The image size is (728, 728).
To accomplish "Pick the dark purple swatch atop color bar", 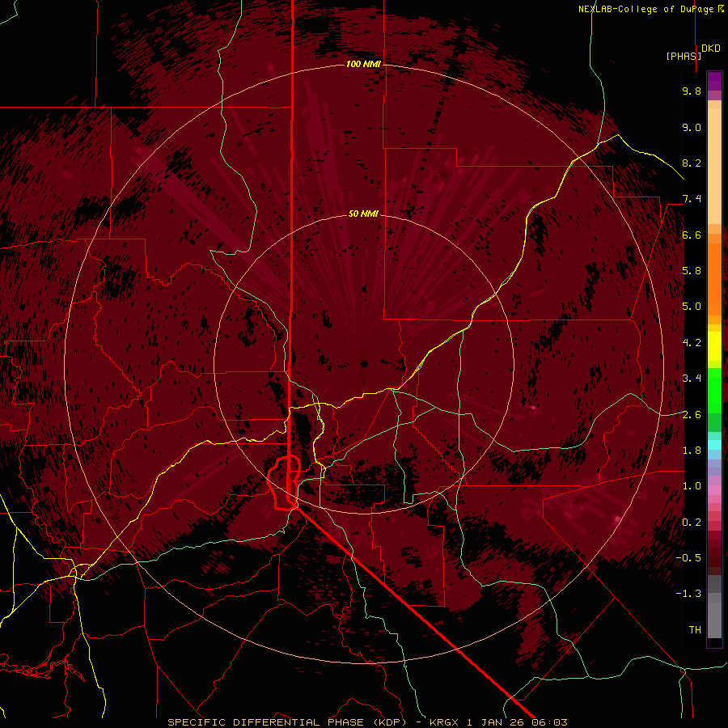I will pyautogui.click(x=714, y=81).
